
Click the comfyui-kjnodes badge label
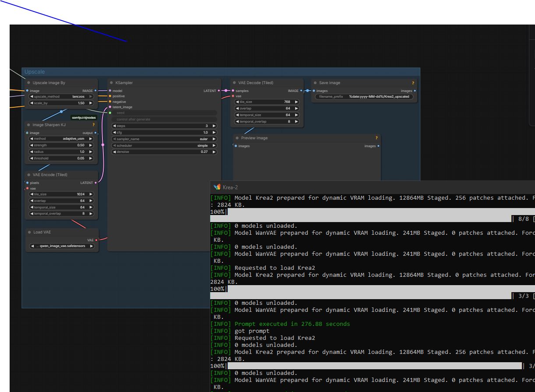tap(84, 117)
